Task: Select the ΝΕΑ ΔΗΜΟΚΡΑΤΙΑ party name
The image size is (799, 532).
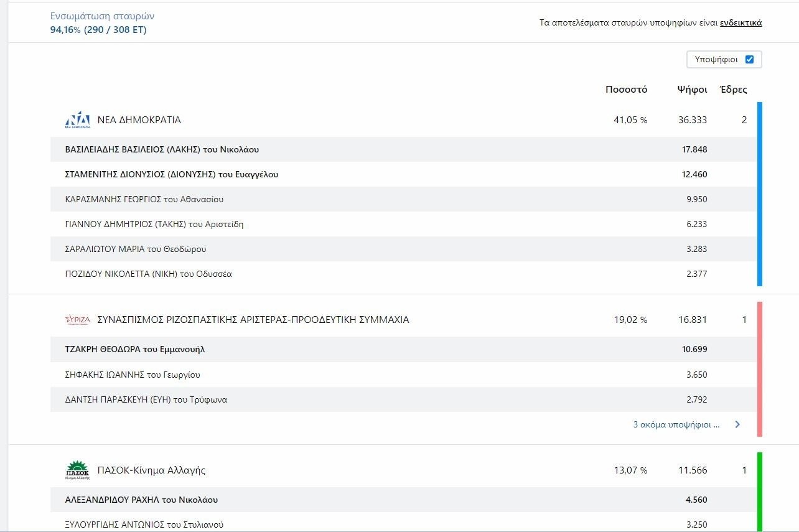Action: [x=139, y=120]
